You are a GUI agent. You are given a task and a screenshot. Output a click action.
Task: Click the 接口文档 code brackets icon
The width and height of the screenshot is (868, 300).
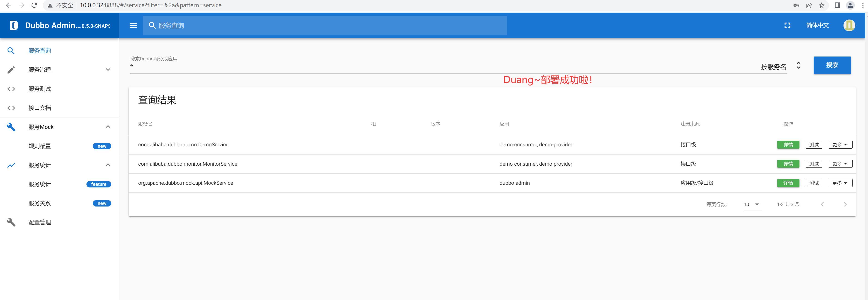[x=11, y=108]
